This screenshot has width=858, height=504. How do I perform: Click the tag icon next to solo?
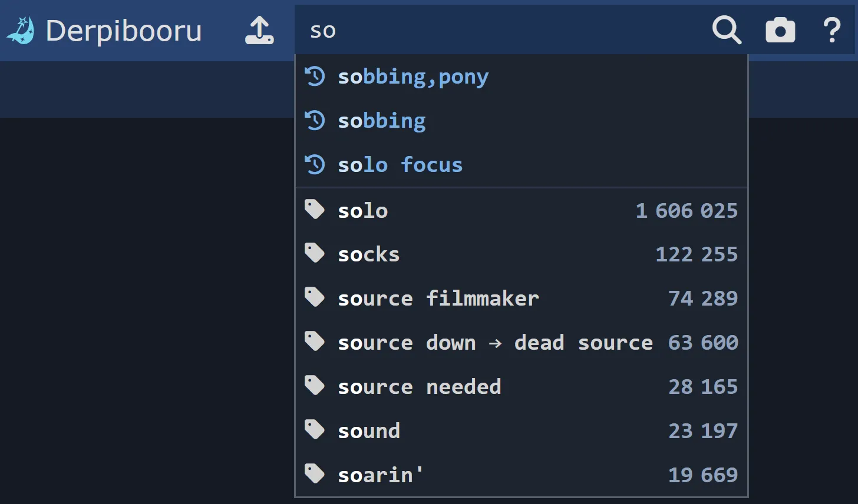coord(314,209)
